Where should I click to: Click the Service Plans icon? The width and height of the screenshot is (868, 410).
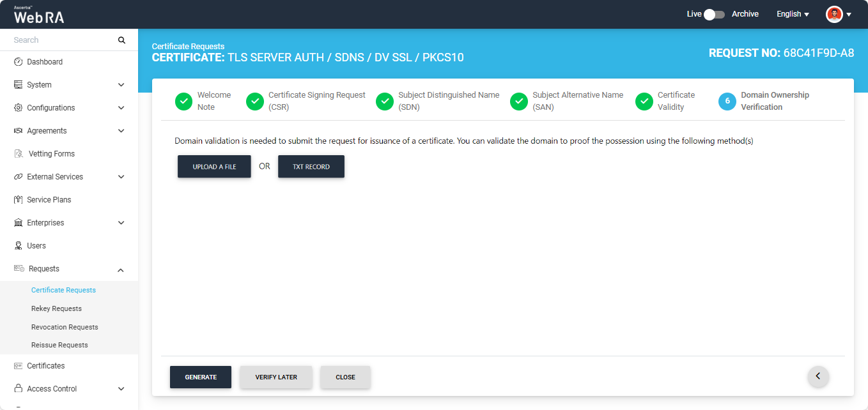[x=19, y=200]
